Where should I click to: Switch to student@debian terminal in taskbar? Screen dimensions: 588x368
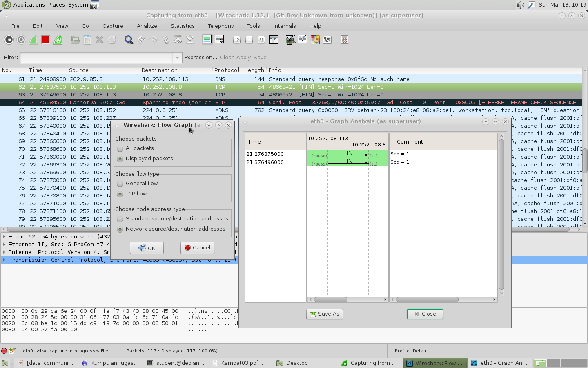pyautogui.click(x=176, y=363)
